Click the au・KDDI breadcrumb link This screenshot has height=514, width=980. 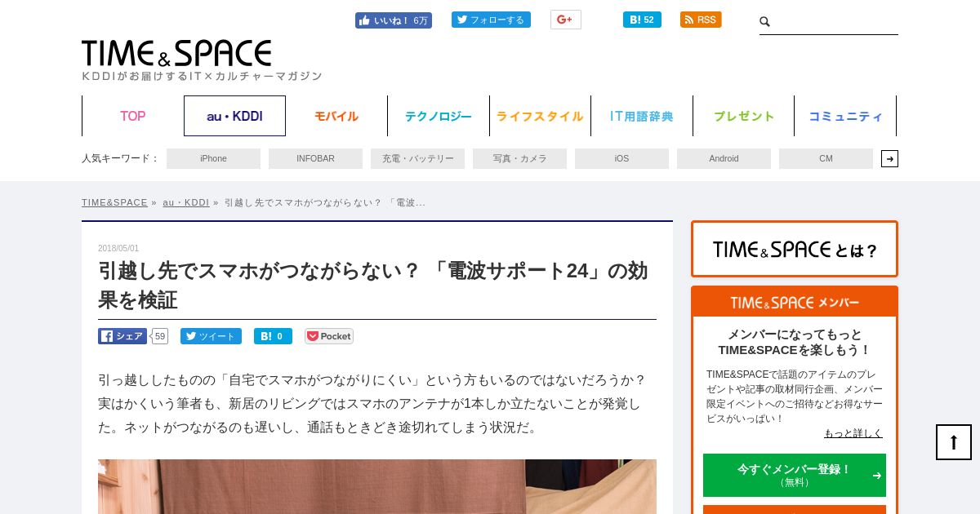(185, 202)
